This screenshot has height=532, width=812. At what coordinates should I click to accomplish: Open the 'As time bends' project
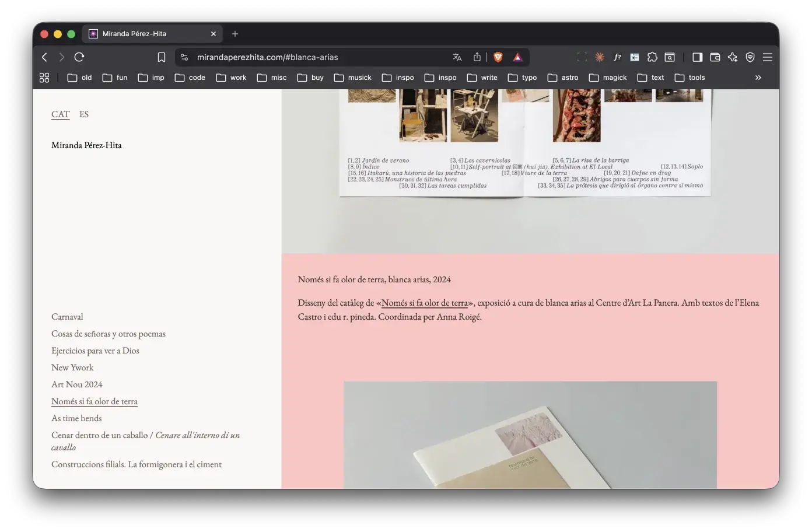[76, 418]
